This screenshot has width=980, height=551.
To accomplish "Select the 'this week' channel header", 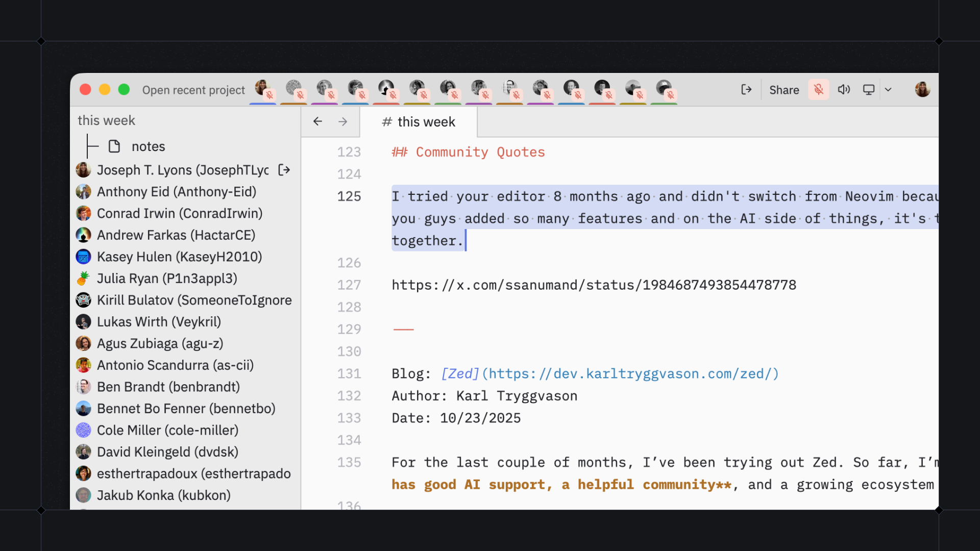I will point(106,120).
